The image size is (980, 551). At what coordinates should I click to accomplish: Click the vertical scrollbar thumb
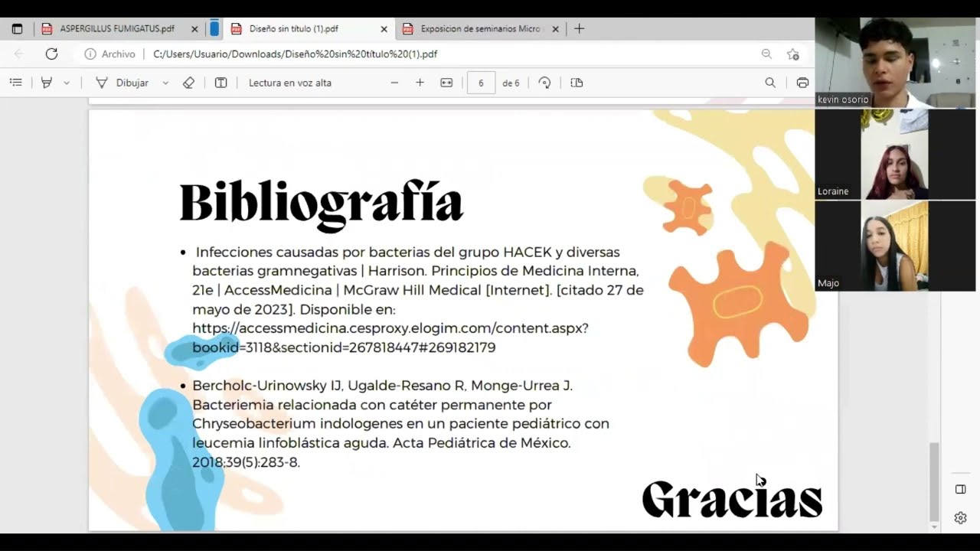pos(934,481)
